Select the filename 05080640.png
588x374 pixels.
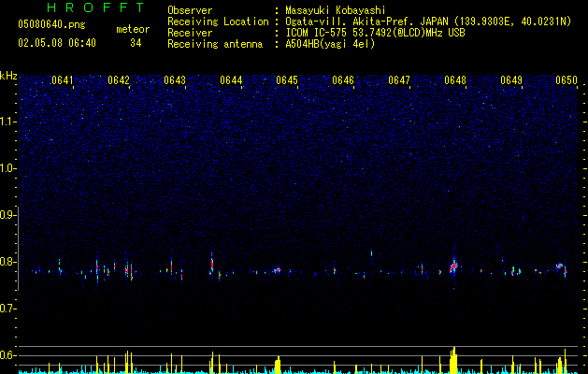pyautogui.click(x=51, y=25)
